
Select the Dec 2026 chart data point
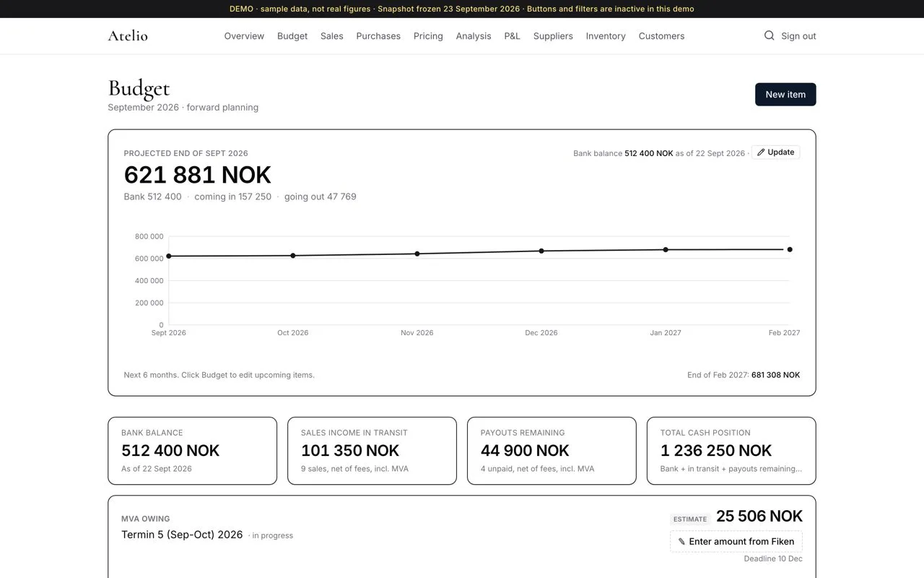[x=541, y=251]
